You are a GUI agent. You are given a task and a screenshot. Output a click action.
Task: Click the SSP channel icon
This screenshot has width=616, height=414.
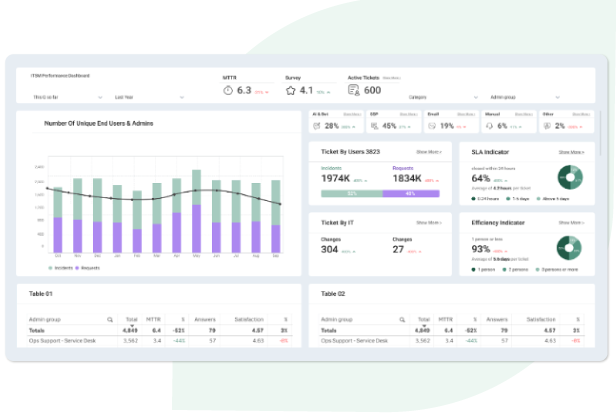(374, 126)
